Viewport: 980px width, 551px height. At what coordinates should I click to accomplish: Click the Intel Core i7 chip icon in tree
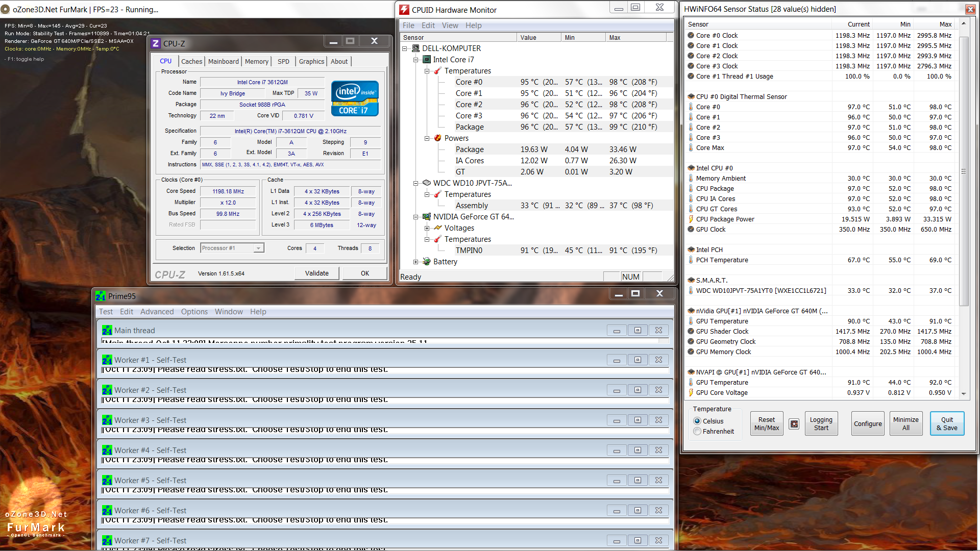coord(427,60)
